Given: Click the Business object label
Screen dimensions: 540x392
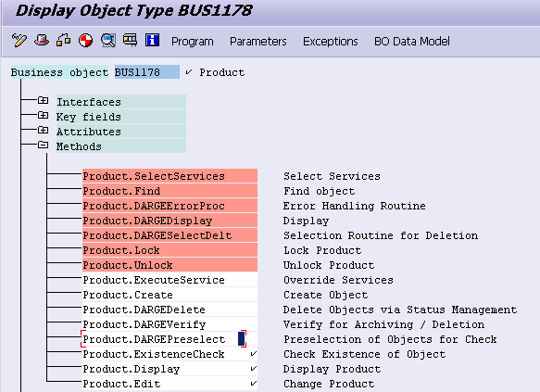Looking at the screenshot, I should pyautogui.click(x=59, y=72).
